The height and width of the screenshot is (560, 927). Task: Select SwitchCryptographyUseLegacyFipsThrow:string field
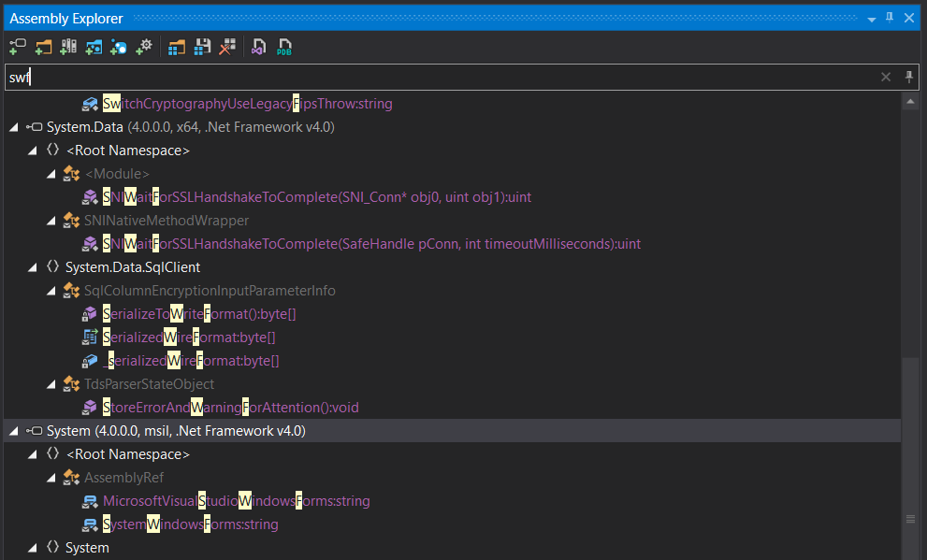[x=248, y=104]
